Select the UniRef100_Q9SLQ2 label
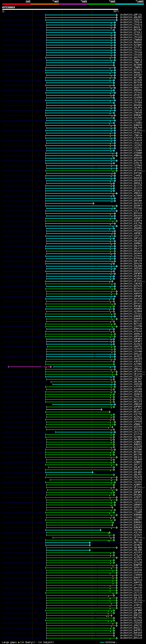Viewport: 146px width, 644px height. point(131,354)
